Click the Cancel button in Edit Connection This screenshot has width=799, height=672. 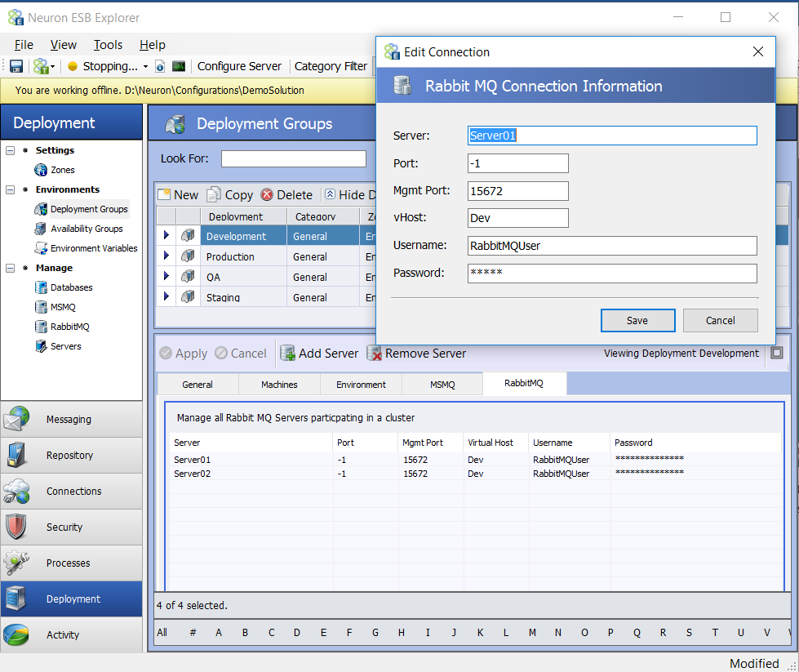point(720,320)
